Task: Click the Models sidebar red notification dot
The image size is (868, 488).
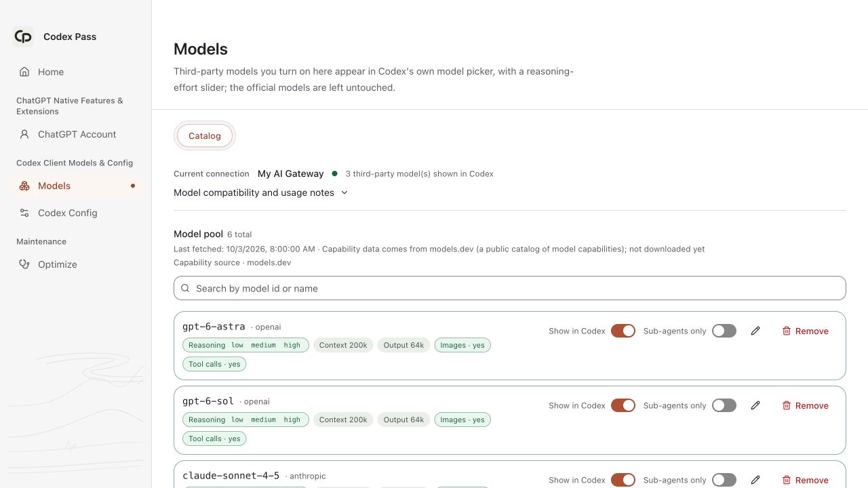Action: coord(133,186)
